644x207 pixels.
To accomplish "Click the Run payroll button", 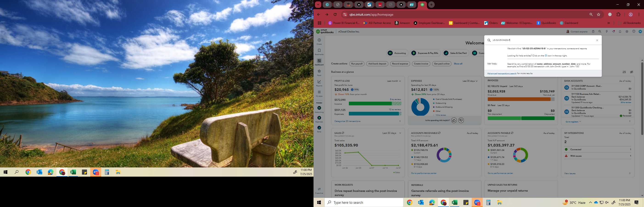I will (x=357, y=64).
